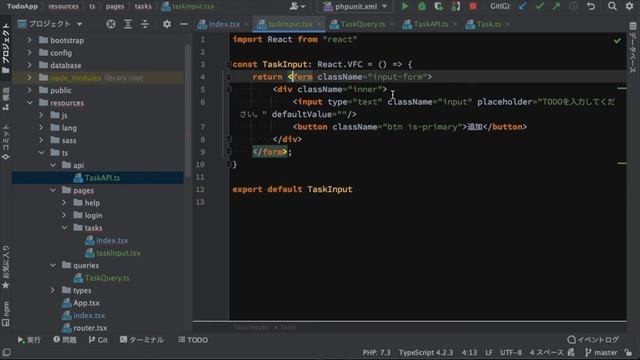640x360 pixels.
Task: Toggle tool window bars in bottom-left corner
Action: [6, 352]
